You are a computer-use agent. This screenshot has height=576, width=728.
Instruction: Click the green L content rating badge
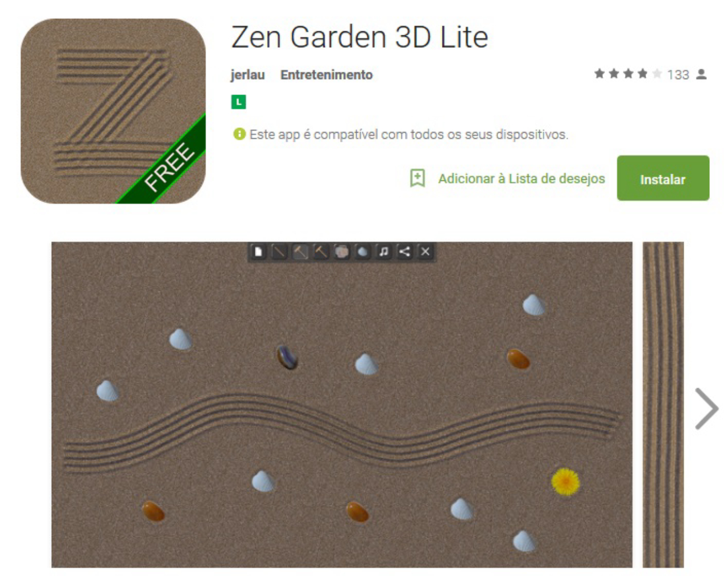point(238,102)
